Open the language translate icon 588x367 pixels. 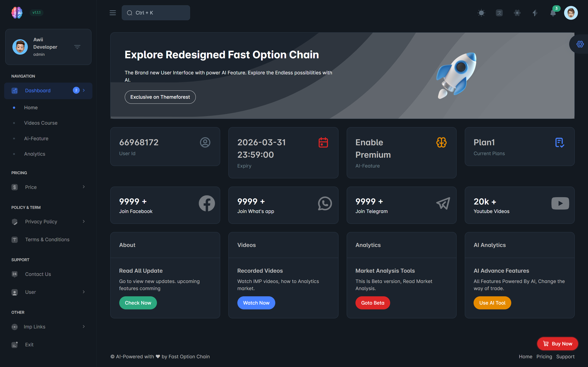tap(499, 13)
